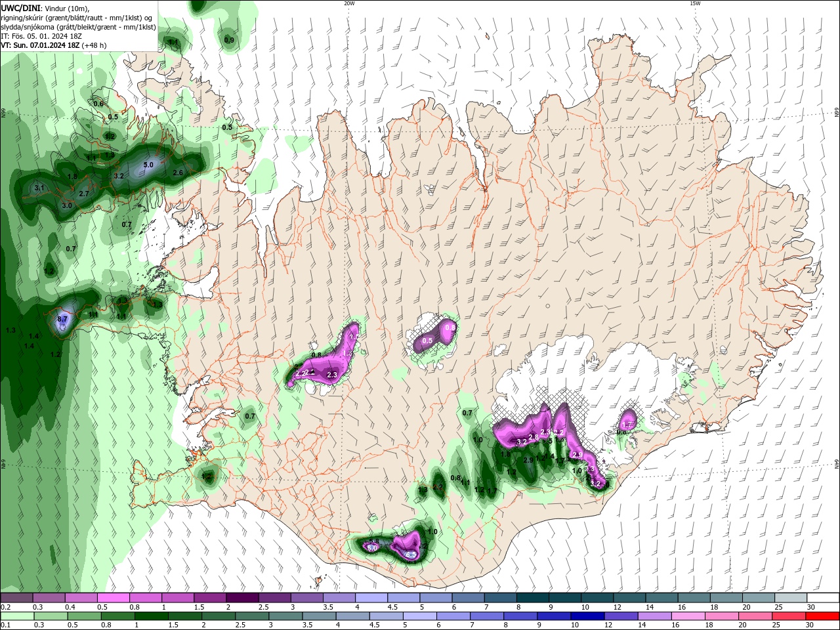Click the VT: Sun. 07.01.2024 18Z valid time

coord(41,45)
